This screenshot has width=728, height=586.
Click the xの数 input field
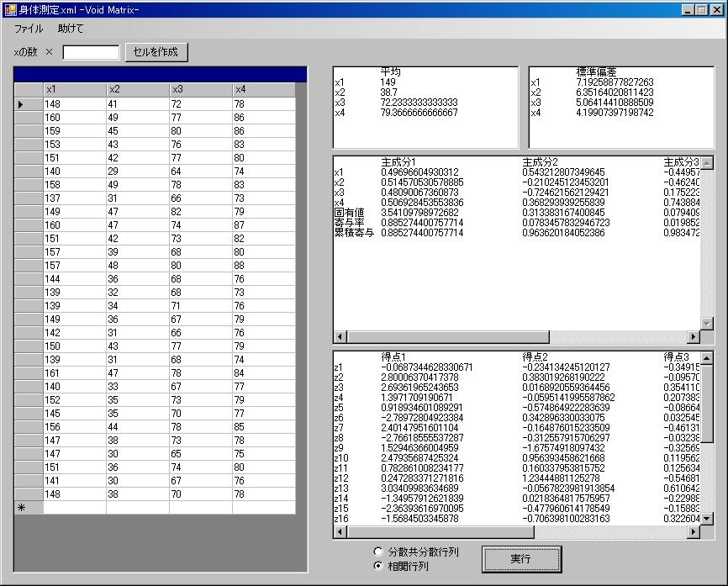91,52
